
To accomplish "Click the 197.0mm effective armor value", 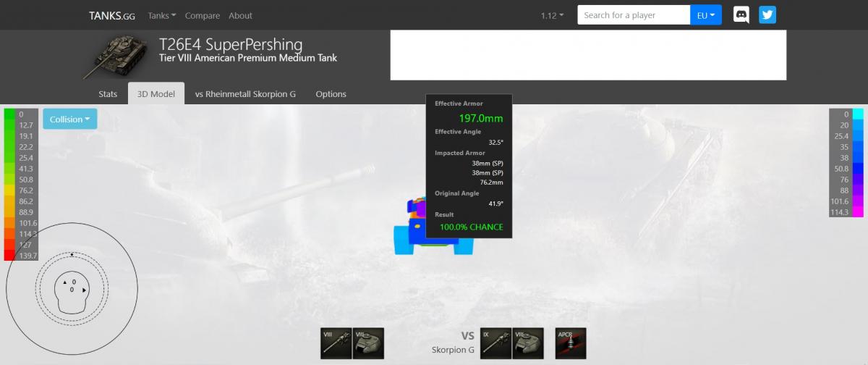I will (x=481, y=118).
